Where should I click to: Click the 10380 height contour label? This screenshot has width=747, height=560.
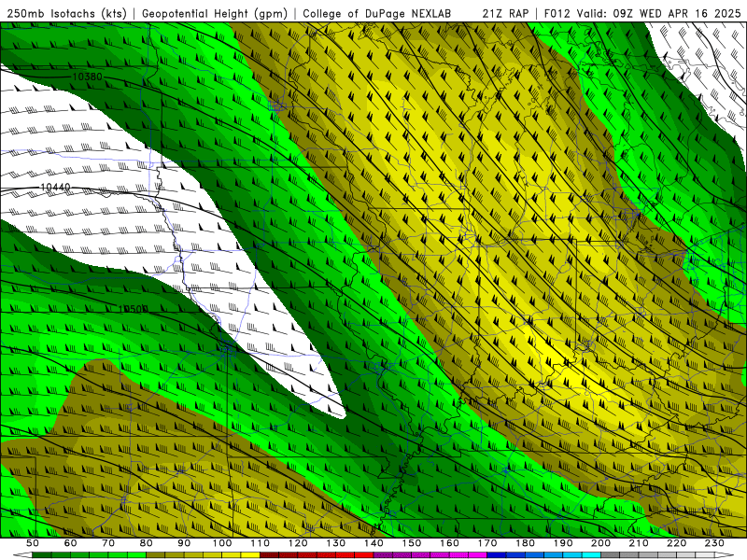[x=87, y=77]
